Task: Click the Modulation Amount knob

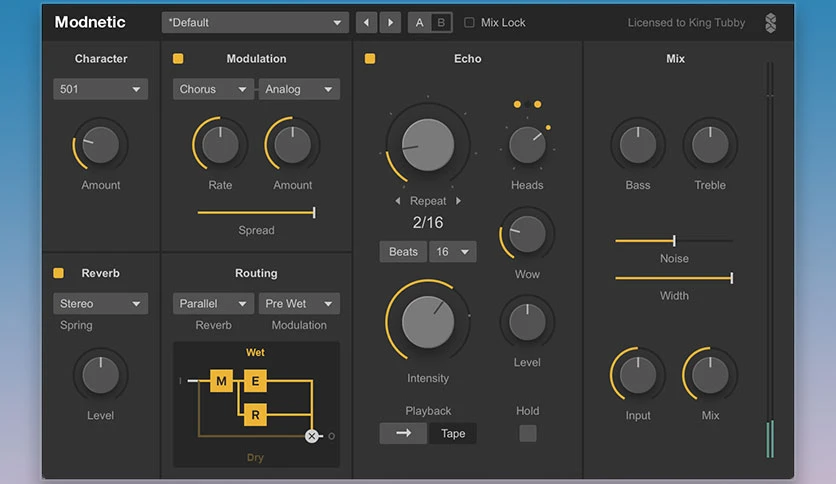Action: click(x=293, y=144)
